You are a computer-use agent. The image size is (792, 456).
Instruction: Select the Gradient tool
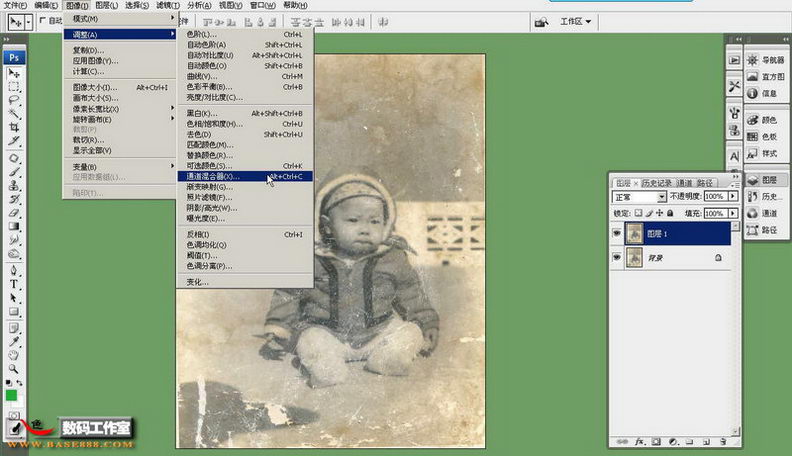click(x=14, y=226)
